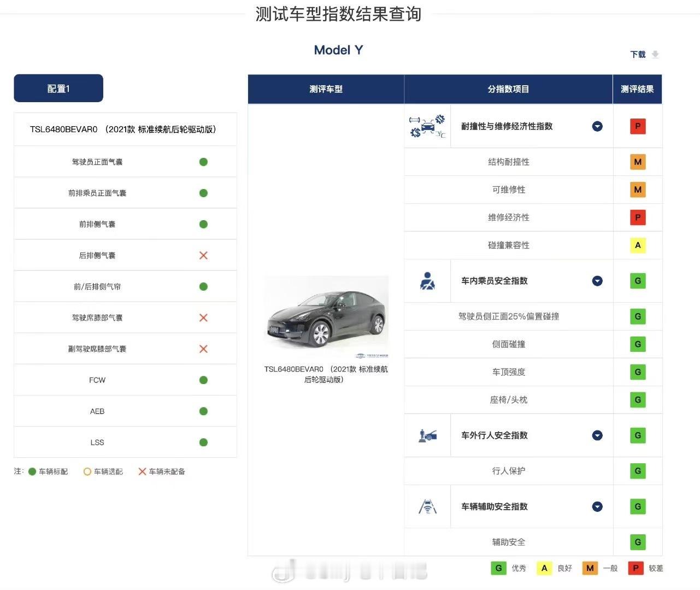Click the 测评结果 column header
Screen dimensions: 700x590
pyautogui.click(x=637, y=89)
